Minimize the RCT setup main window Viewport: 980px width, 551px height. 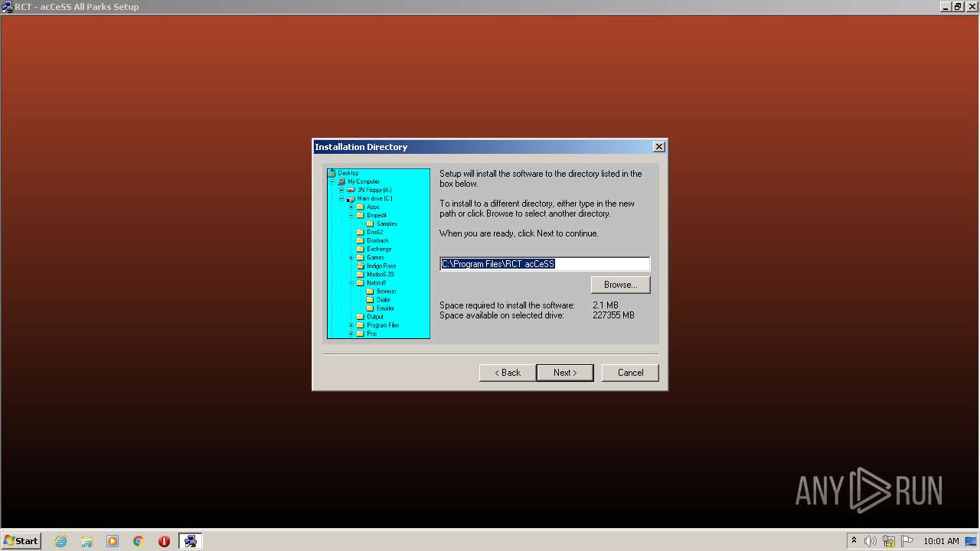click(946, 7)
